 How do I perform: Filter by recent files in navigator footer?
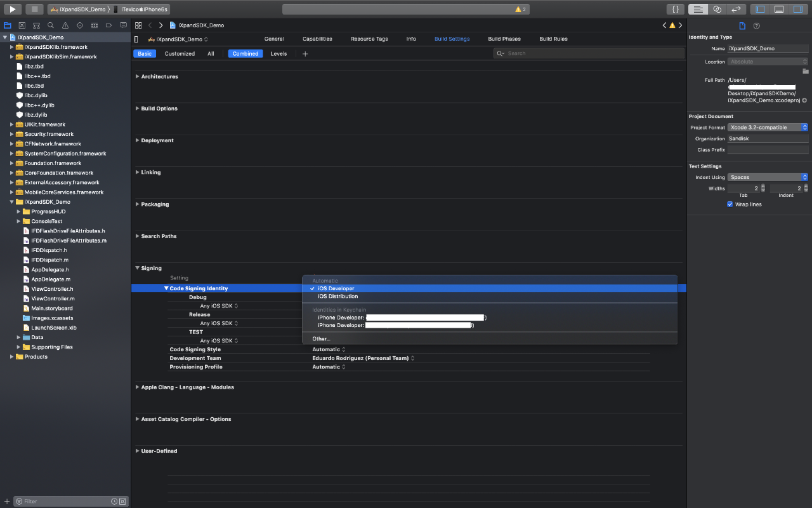coord(115,501)
